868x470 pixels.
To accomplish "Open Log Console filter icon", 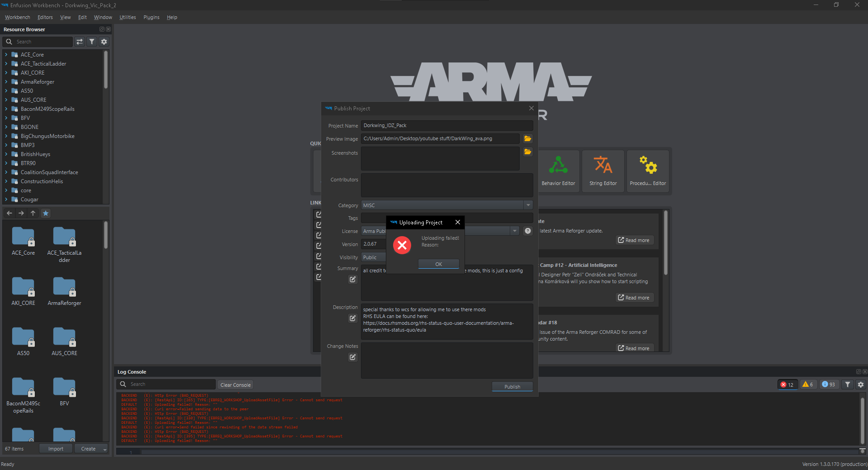I will (848, 385).
